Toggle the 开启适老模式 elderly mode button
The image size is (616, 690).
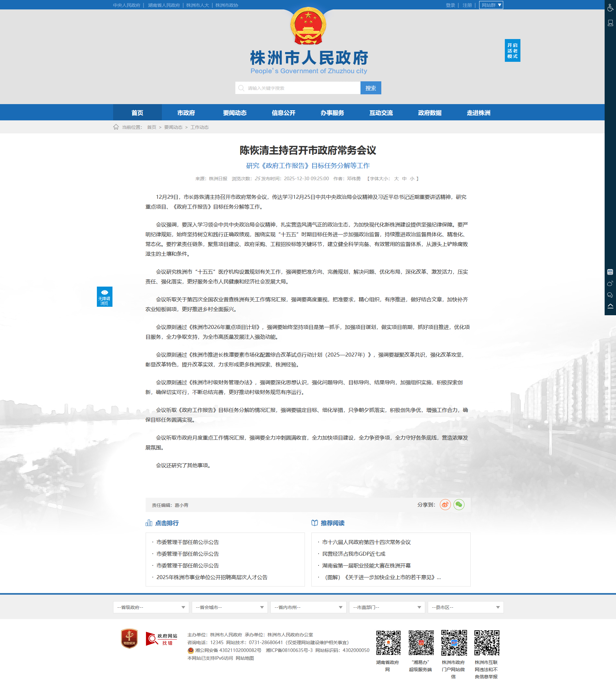(512, 50)
